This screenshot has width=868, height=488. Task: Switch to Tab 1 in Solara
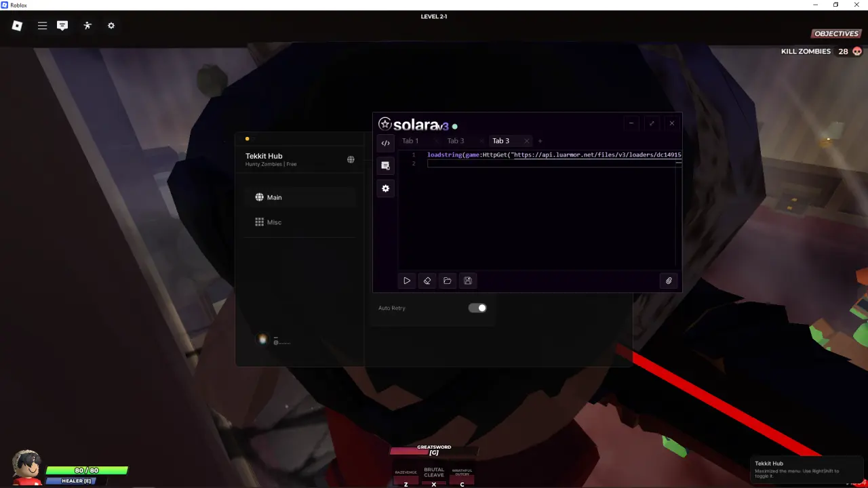pyautogui.click(x=410, y=141)
